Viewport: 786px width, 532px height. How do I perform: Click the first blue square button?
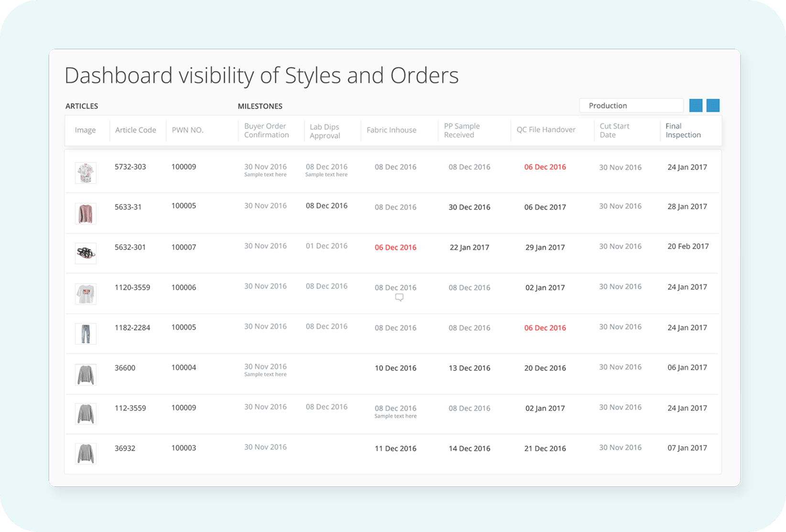pos(696,106)
